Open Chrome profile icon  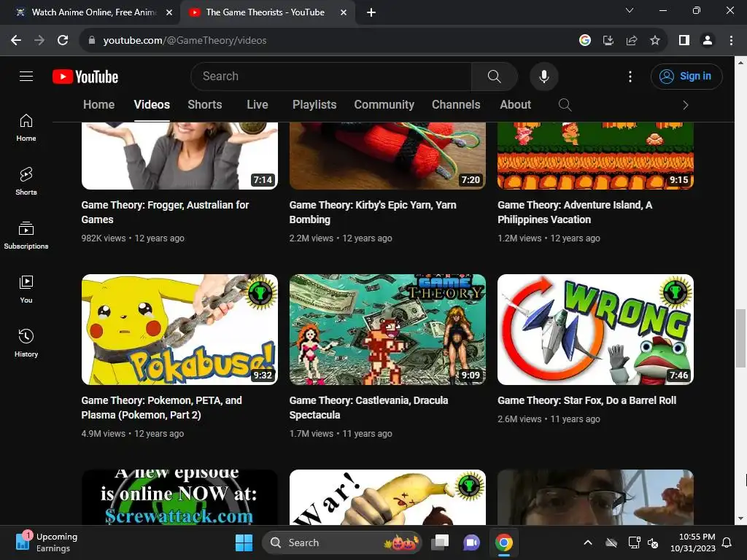coord(708,41)
